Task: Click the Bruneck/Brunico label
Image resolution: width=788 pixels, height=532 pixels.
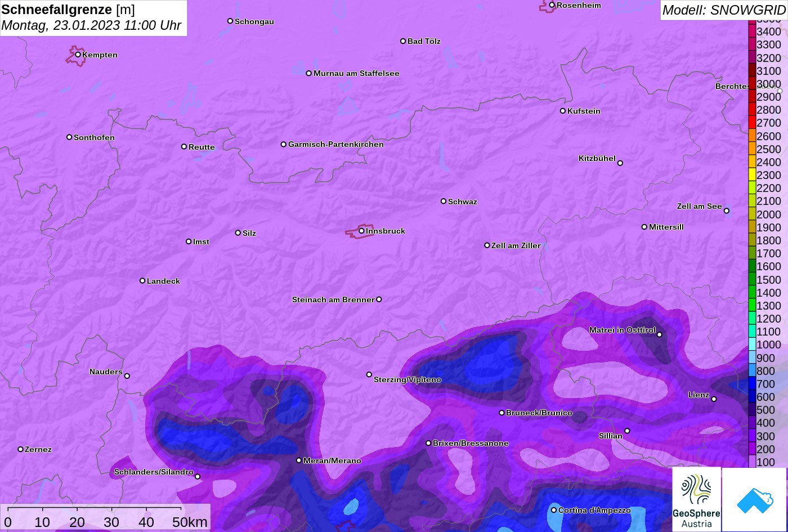Action: point(539,413)
